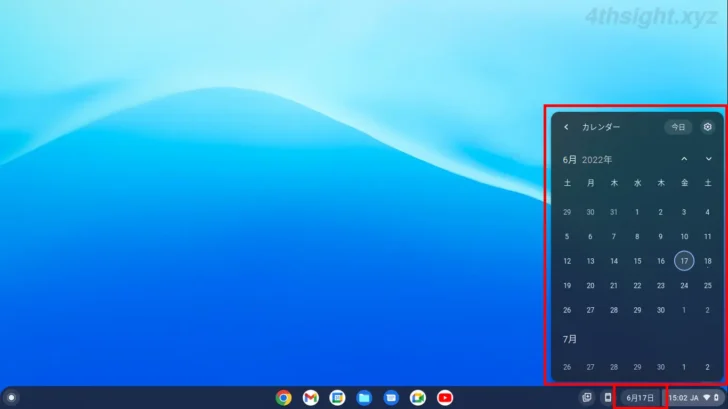Select date 4 in the calendar

click(x=708, y=212)
